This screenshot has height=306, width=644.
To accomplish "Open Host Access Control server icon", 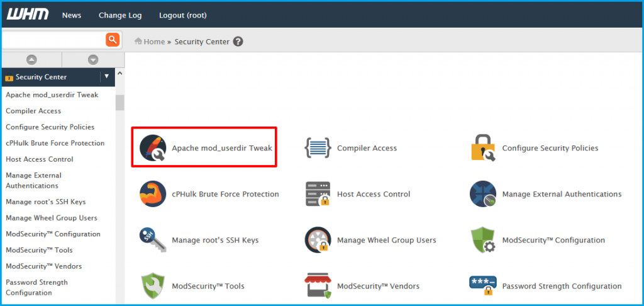I will pos(318,194).
